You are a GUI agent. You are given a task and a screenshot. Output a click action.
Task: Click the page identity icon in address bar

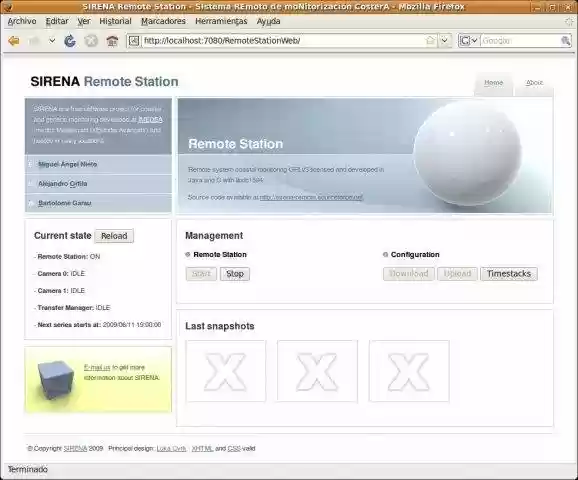134,41
